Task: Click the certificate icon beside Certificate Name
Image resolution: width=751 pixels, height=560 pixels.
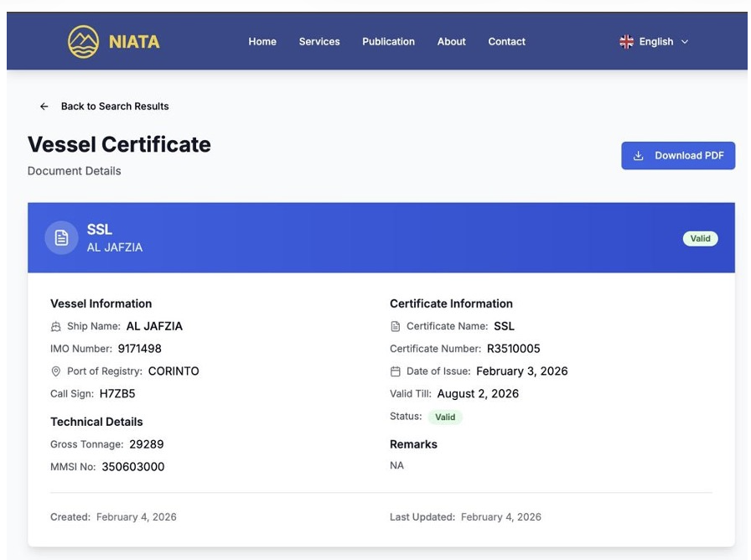Action: pyautogui.click(x=395, y=327)
